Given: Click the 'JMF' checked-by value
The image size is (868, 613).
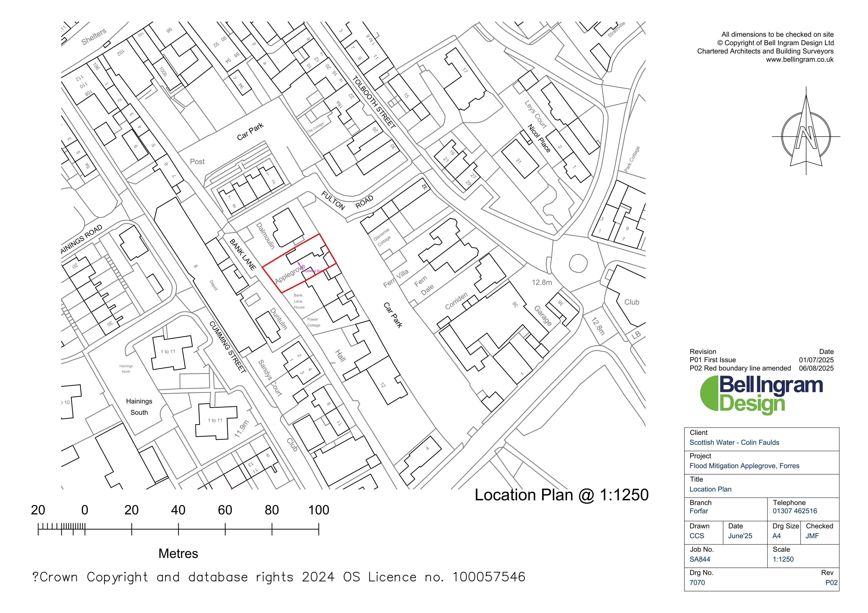Looking at the screenshot, I should (812, 536).
